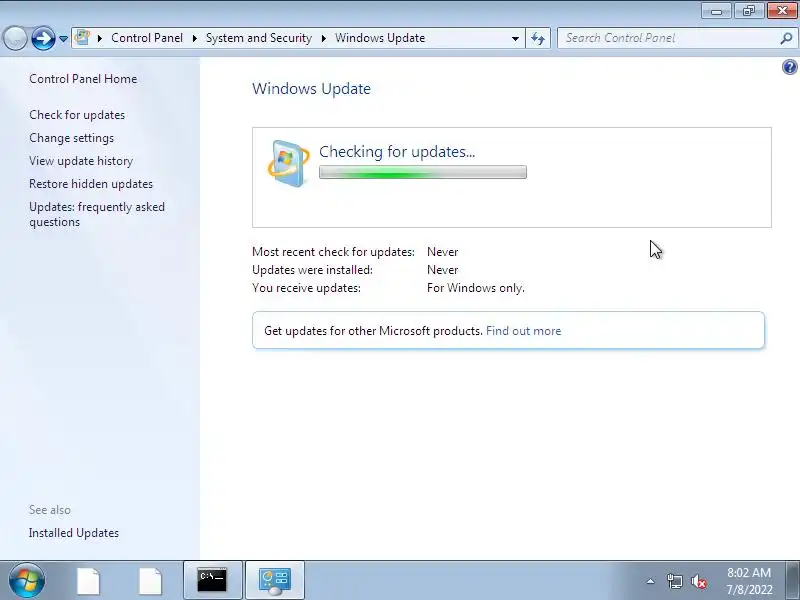Select Control Panel in the breadcrumb
Viewport: 800px width, 600px height.
pos(147,38)
